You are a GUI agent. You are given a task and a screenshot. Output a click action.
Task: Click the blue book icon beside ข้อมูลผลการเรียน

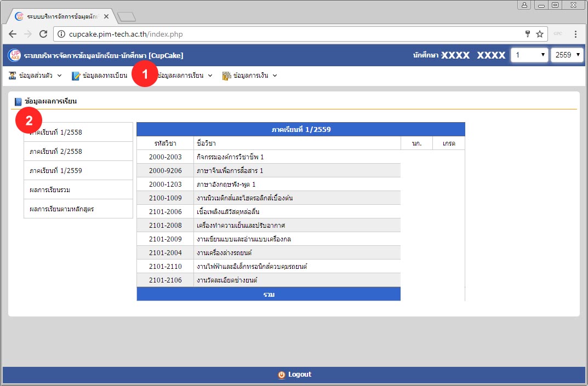point(19,101)
